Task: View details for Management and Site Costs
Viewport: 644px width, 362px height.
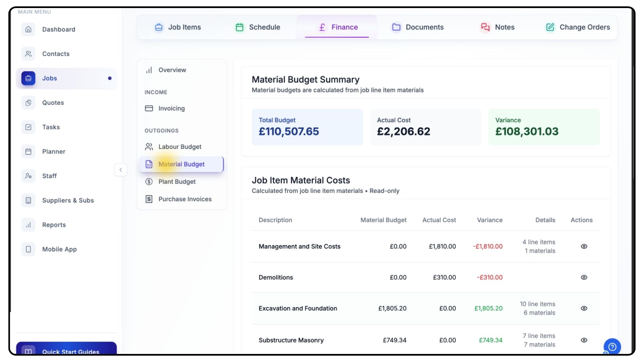Action: [x=584, y=246]
